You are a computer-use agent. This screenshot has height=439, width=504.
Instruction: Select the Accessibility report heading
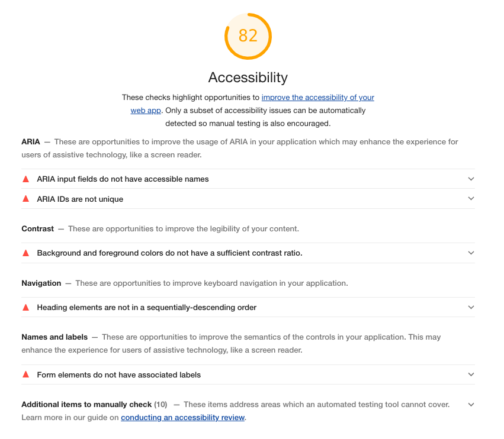pos(248,77)
